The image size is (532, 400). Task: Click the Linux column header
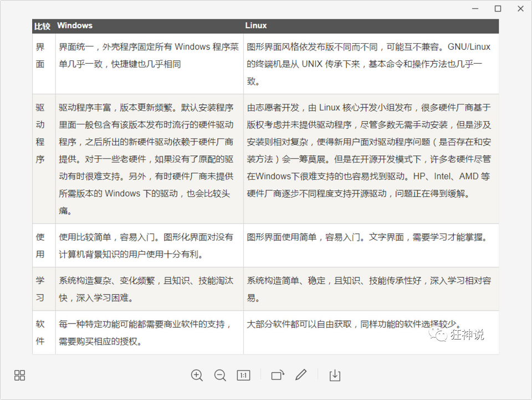256,26
